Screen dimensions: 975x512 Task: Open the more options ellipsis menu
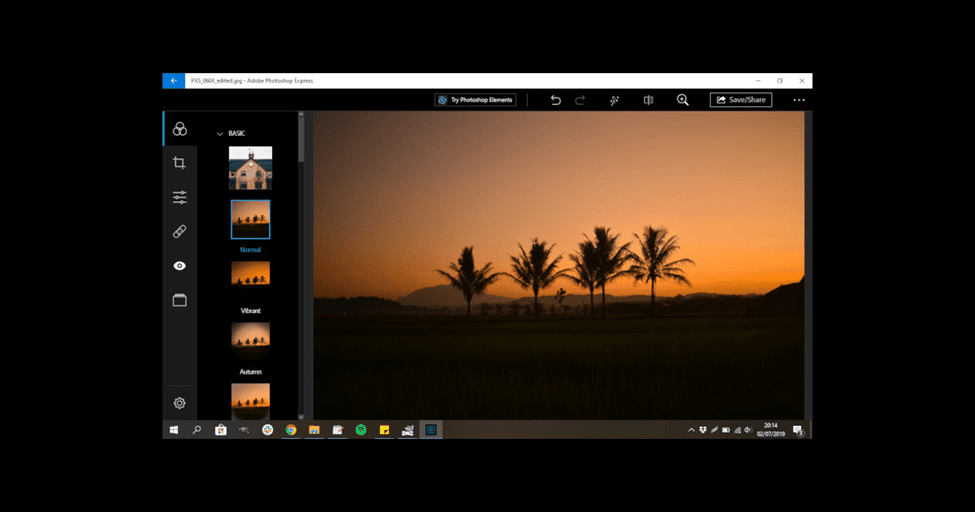coord(799,100)
